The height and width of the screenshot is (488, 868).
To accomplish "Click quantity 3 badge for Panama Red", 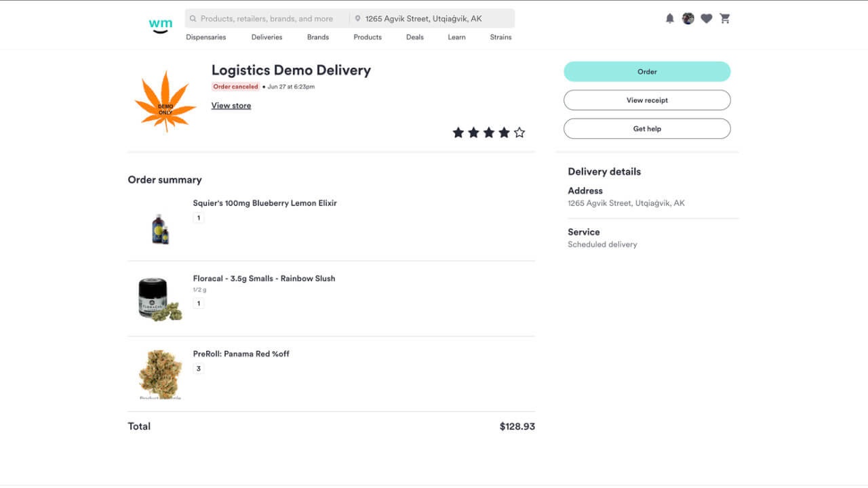I will tap(199, 369).
